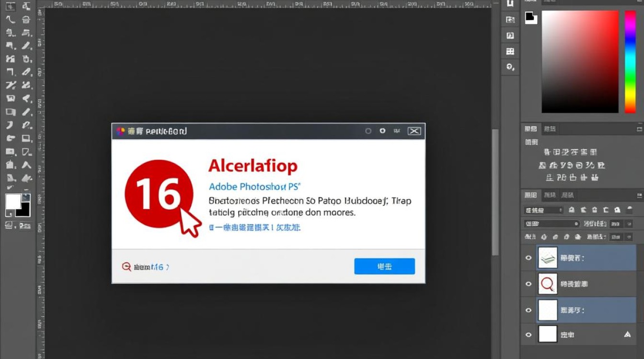Viewport: 644px width, 359px height.
Task: Click the lock icon on the bottom layer
Action: [627, 335]
